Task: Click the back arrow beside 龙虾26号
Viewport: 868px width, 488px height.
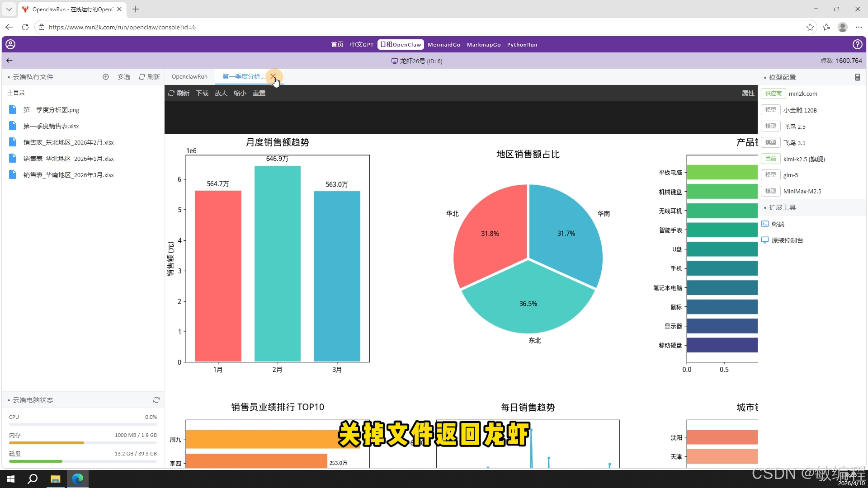Action: 9,61
